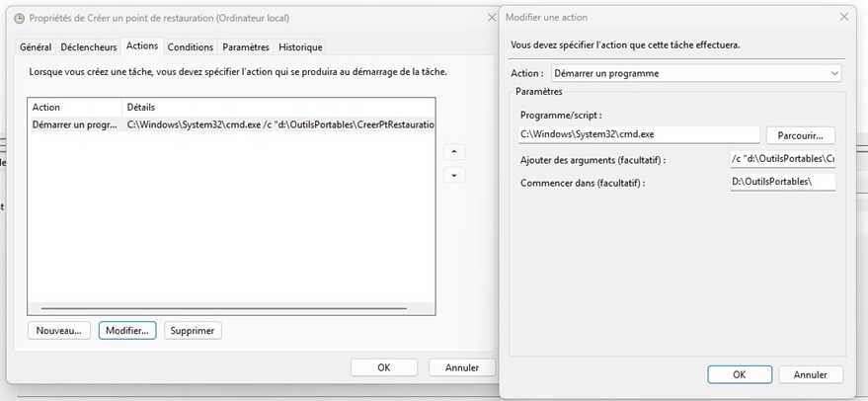Go to the Conditions tab
Screen dimensions: 868x401
point(190,46)
